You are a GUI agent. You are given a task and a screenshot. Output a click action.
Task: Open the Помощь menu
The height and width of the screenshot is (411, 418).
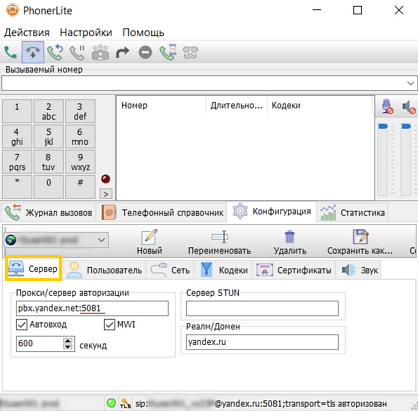tap(143, 33)
